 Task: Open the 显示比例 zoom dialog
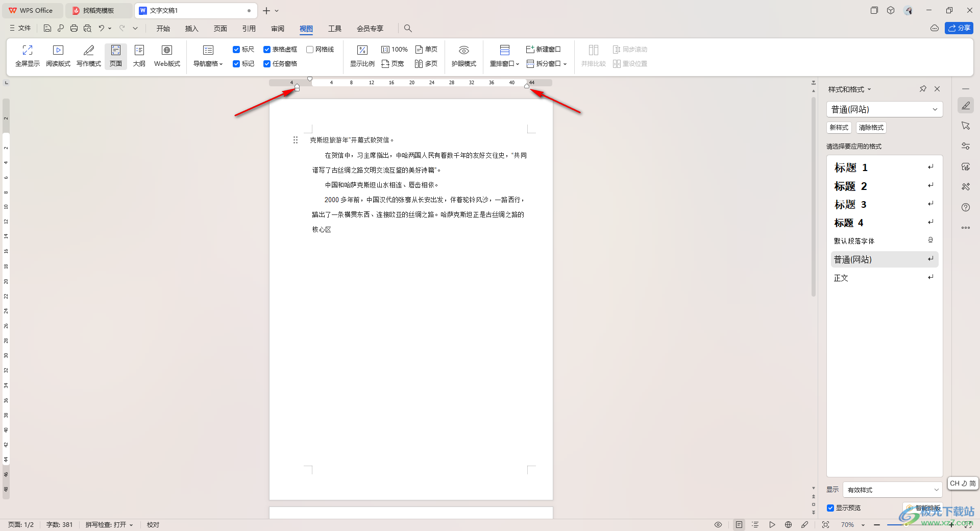point(362,56)
